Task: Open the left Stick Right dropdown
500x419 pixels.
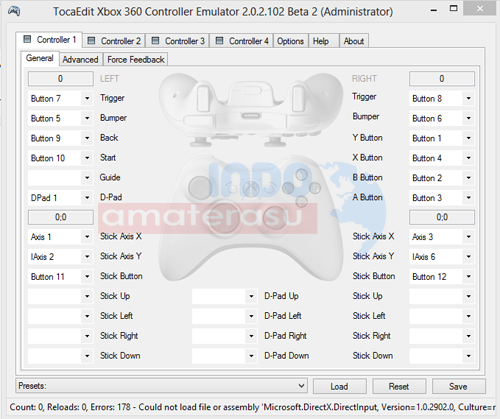Action: [x=60, y=336]
